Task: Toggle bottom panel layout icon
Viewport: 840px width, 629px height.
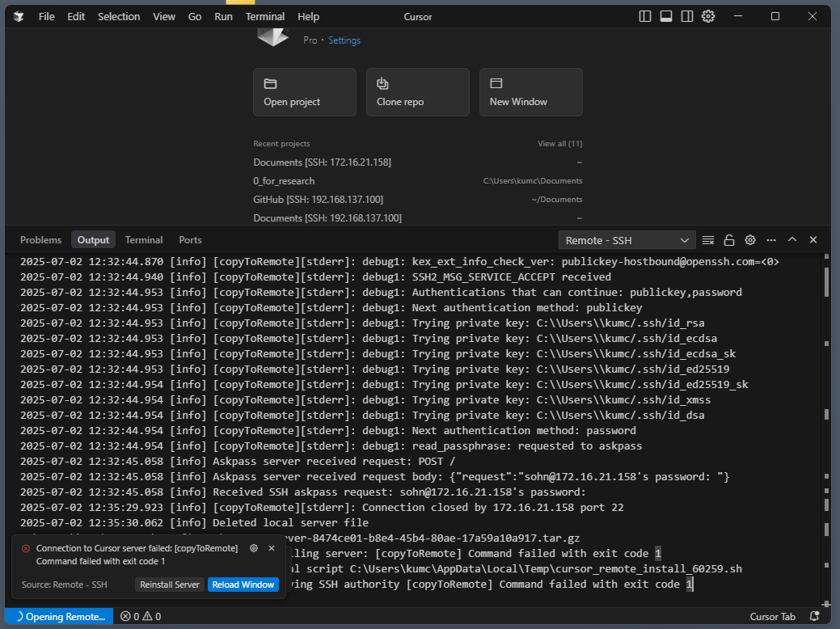Action: coord(666,17)
